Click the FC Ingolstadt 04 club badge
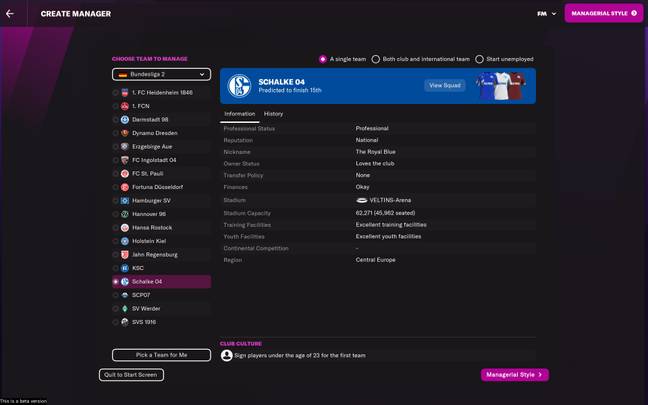 pyautogui.click(x=125, y=160)
